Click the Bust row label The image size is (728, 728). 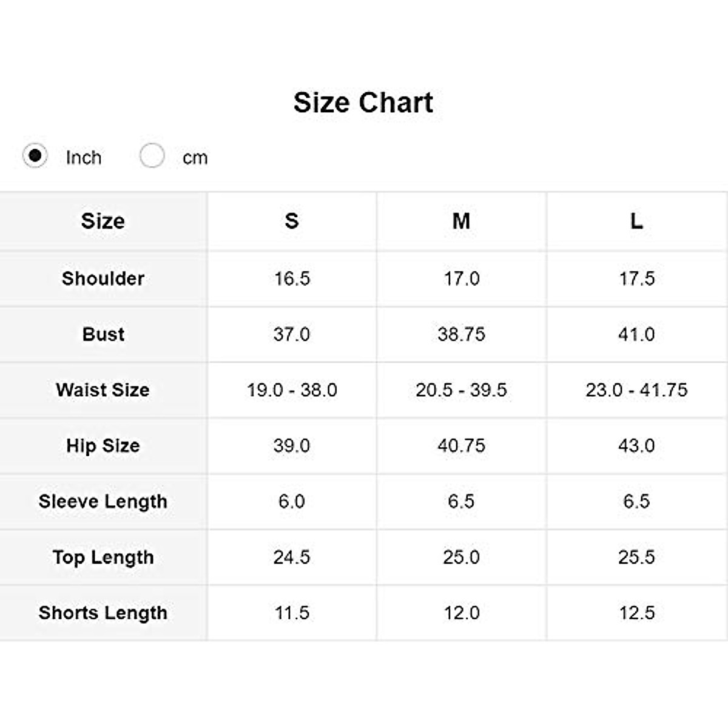103,334
